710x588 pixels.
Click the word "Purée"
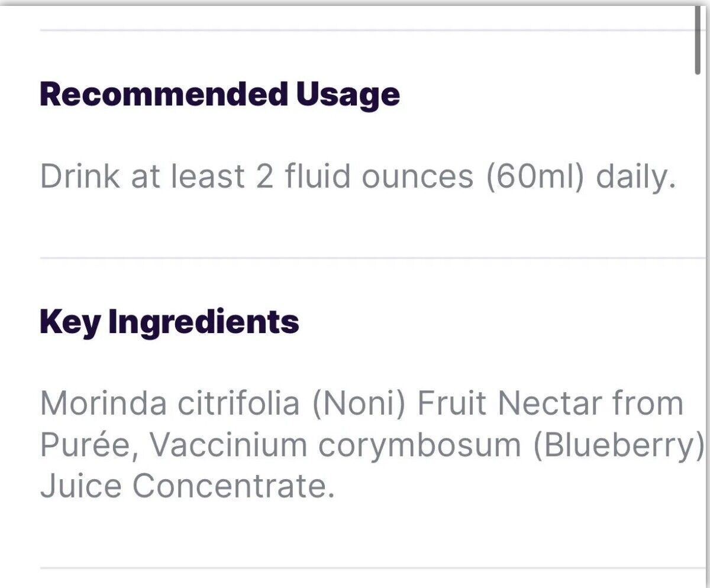tap(90, 446)
